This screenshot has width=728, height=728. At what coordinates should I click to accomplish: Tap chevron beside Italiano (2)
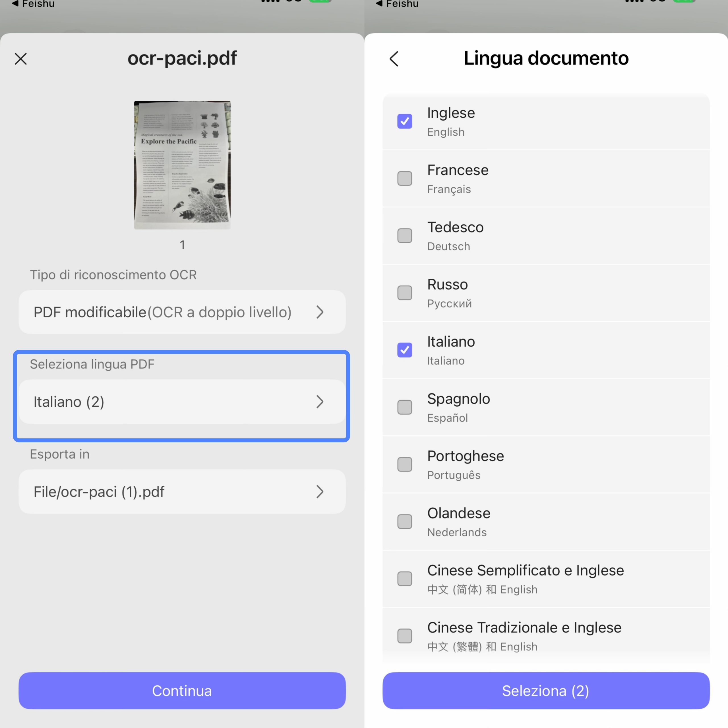click(x=320, y=402)
